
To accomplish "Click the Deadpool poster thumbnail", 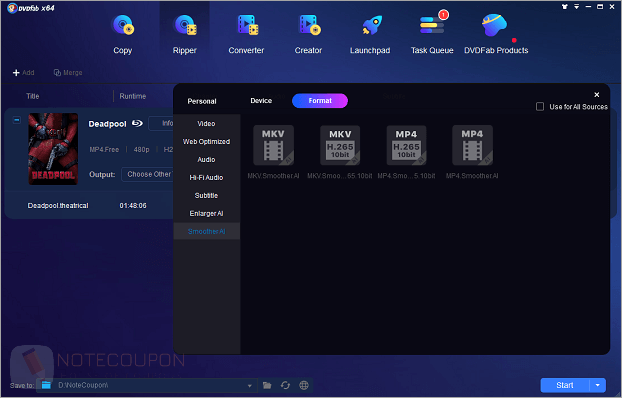I will tap(53, 149).
